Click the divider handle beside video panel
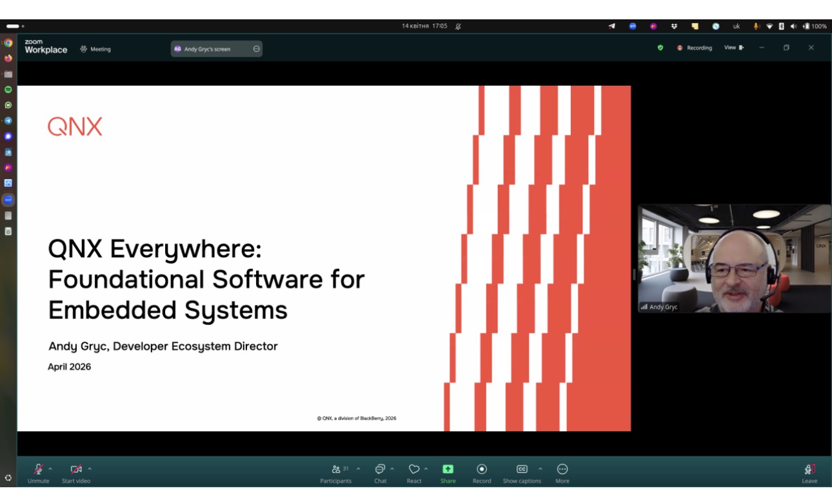 [634, 275]
